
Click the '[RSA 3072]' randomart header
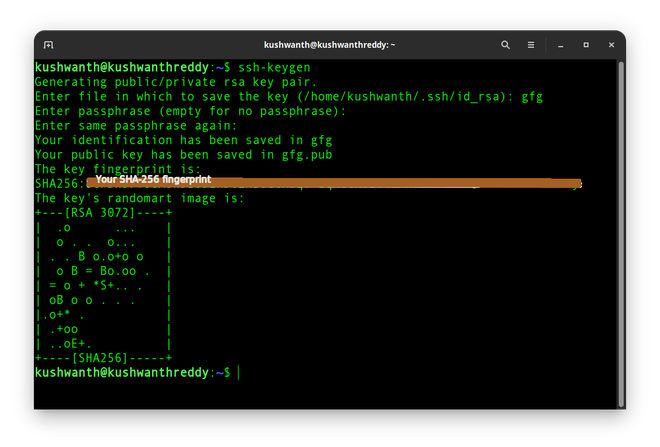pyautogui.click(x=100, y=213)
